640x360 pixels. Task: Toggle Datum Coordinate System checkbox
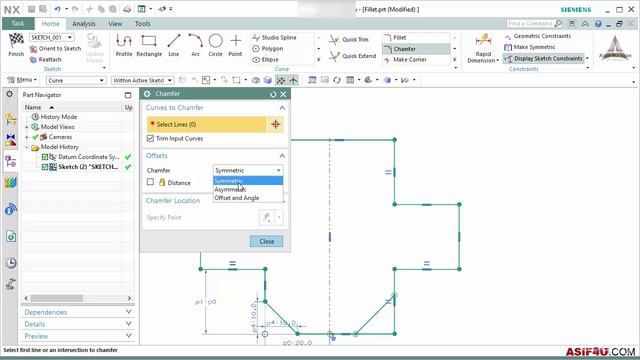click(45, 157)
